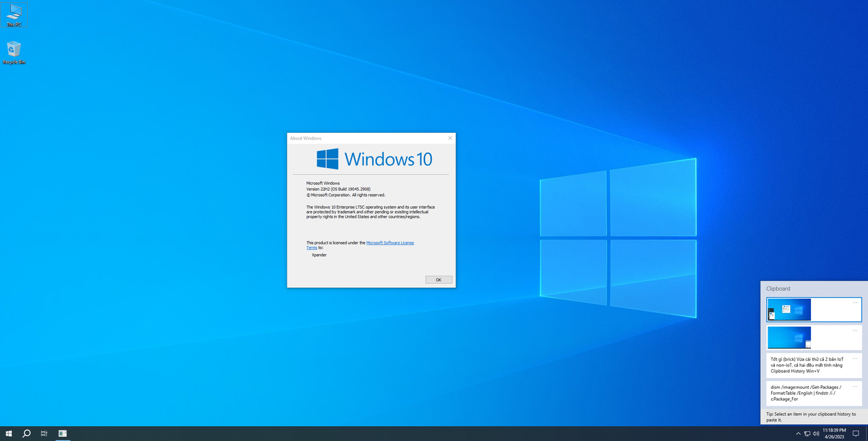
Task: Click licensee name 'Xpander'
Action: coord(319,255)
